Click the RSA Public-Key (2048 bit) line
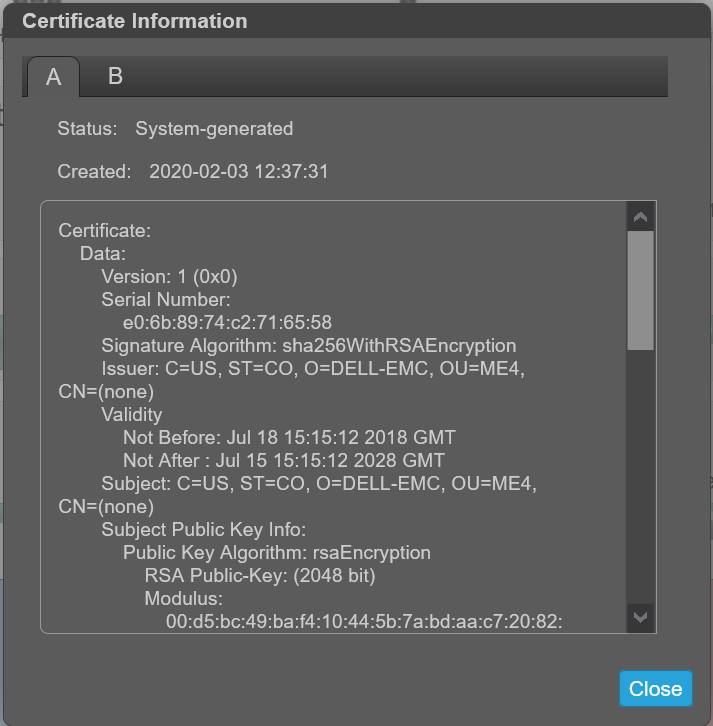 pos(260,576)
